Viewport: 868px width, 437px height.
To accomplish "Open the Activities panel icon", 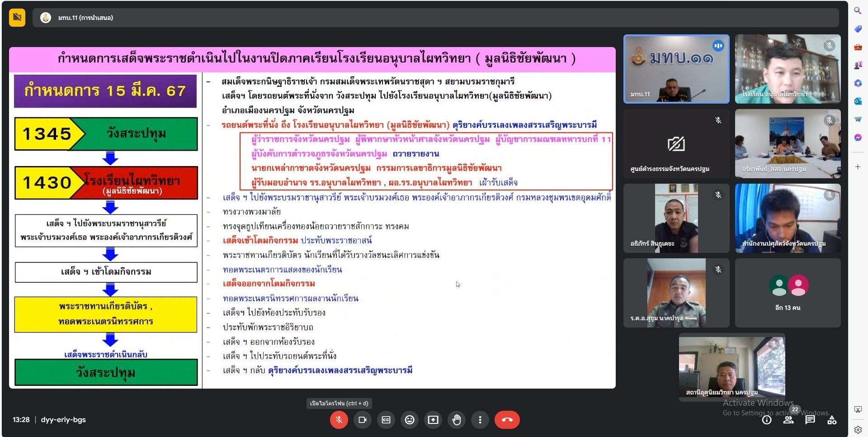I will coord(832,420).
